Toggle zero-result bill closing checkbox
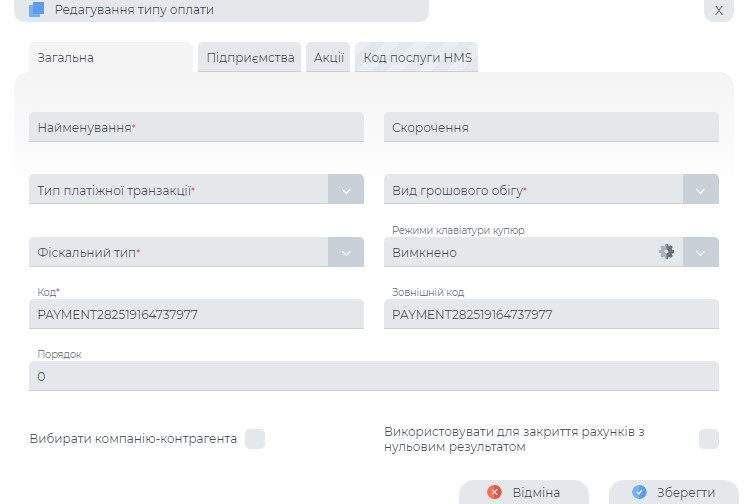This screenshot has width=748, height=504. pyautogui.click(x=708, y=439)
